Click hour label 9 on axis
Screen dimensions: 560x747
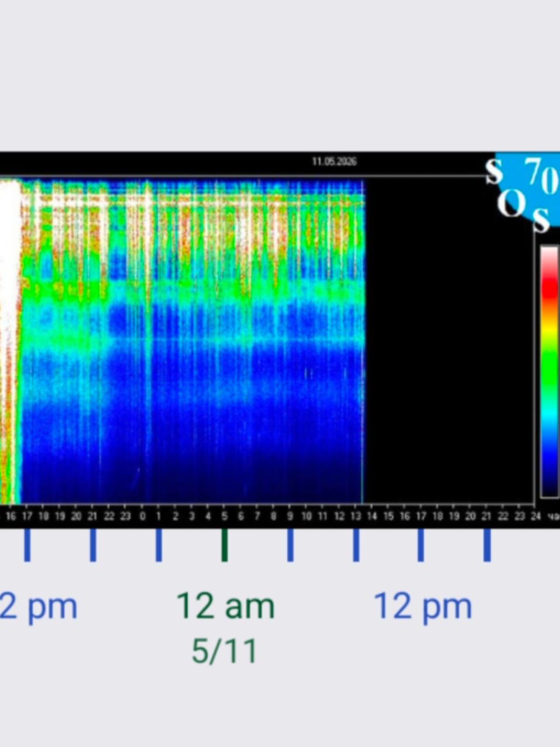[x=290, y=517]
